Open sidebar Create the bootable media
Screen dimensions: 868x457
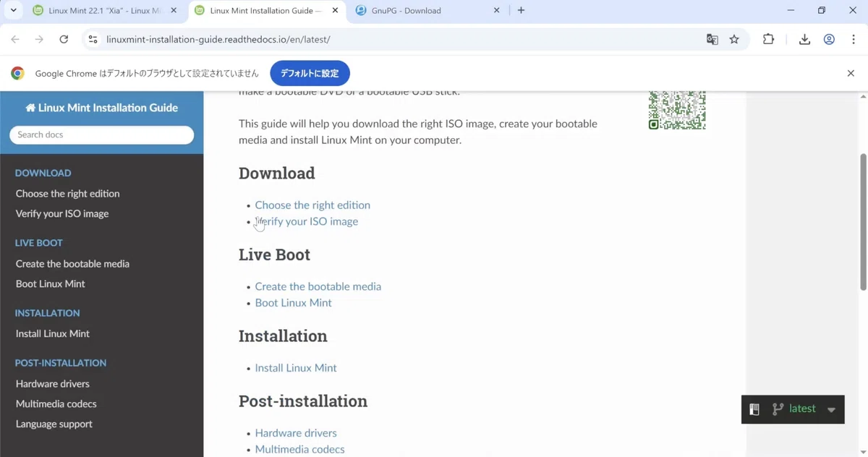[x=73, y=264]
